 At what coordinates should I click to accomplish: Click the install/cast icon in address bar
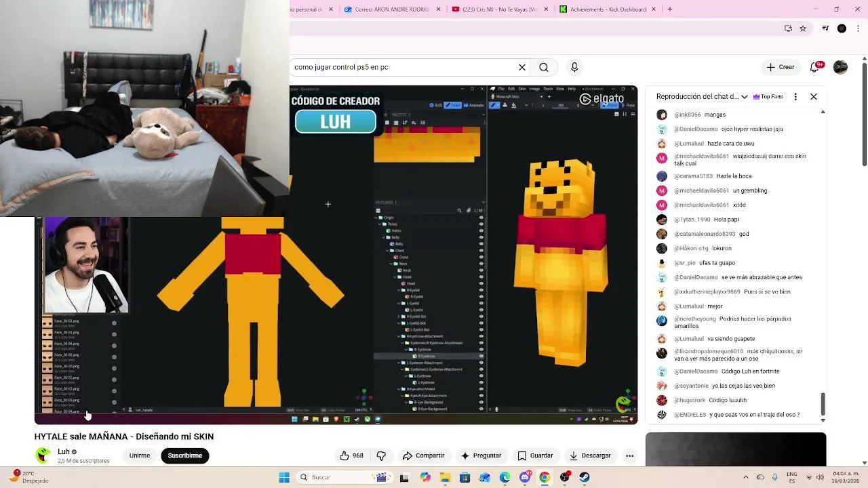788,28
